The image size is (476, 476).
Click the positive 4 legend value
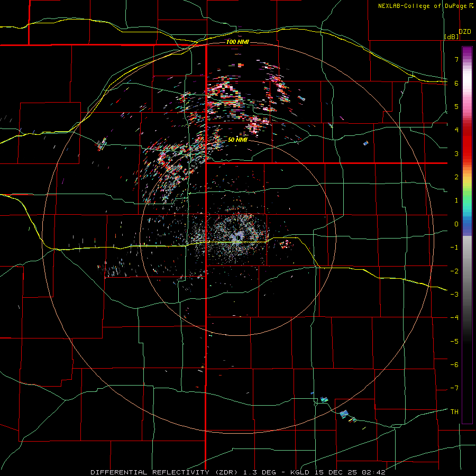(x=456, y=130)
